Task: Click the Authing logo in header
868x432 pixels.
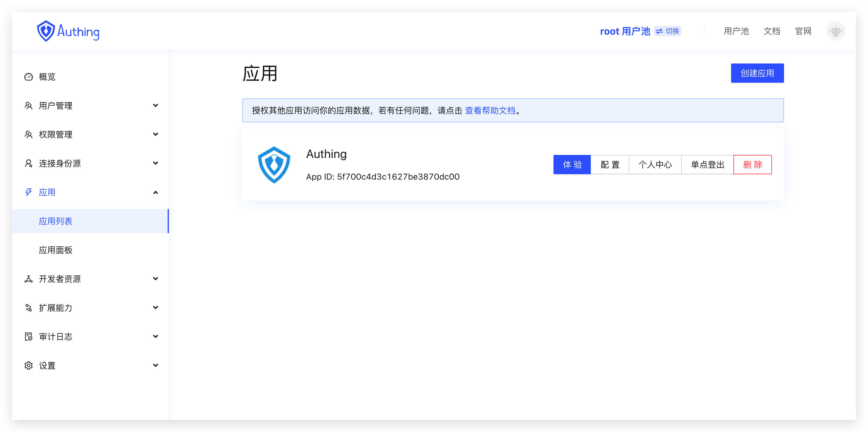Action: [x=68, y=31]
